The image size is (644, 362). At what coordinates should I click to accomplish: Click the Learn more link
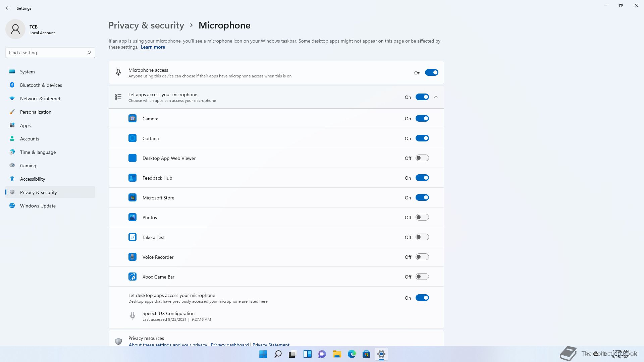tap(153, 47)
